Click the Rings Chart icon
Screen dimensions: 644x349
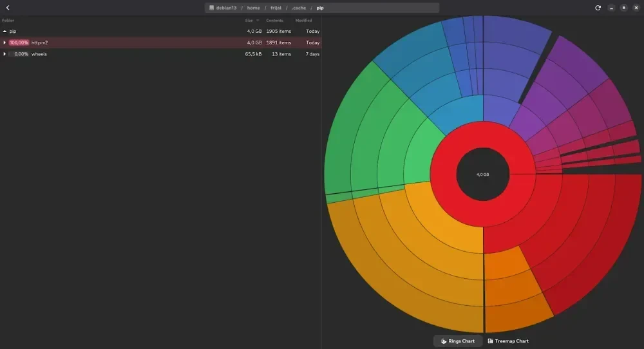(444, 341)
